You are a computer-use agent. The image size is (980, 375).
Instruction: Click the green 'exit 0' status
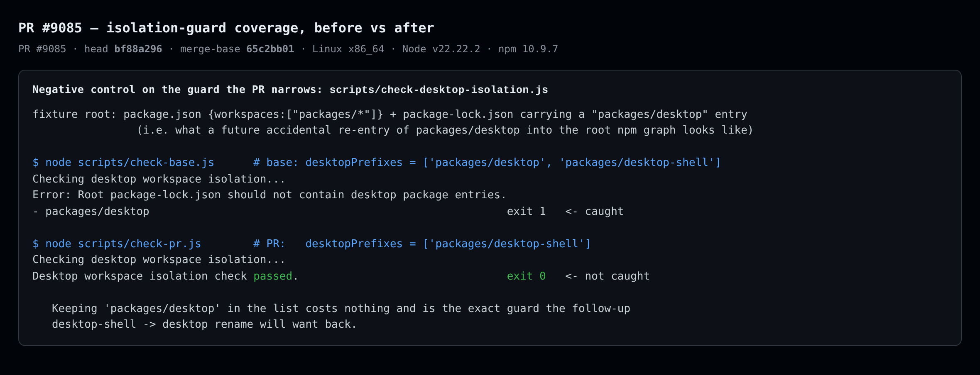(526, 276)
